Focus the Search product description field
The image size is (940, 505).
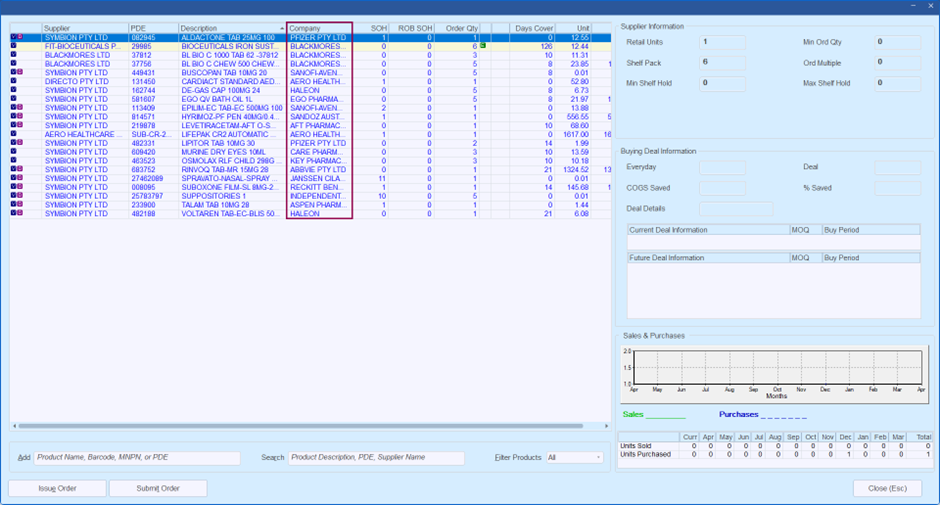376,458
